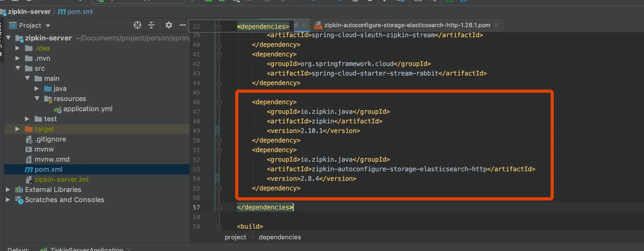The image size is (644, 251).
Task: Click the locate/scroll-from-source target icon
Action: pyautogui.click(x=137, y=25)
